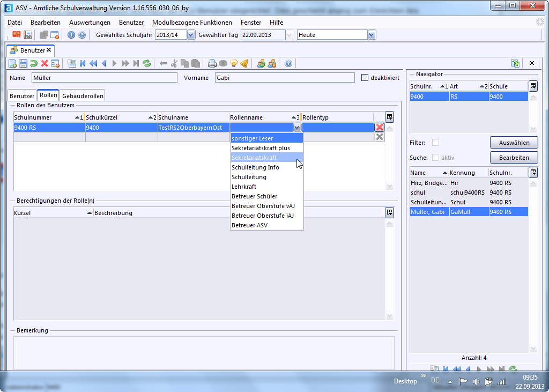Click the Bearbeiten button in Navigator
Image resolution: width=549 pixels, height=392 pixels.
tap(514, 158)
